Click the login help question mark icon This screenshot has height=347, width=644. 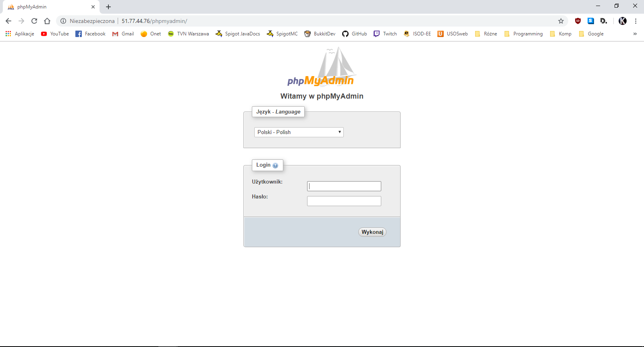pyautogui.click(x=275, y=165)
